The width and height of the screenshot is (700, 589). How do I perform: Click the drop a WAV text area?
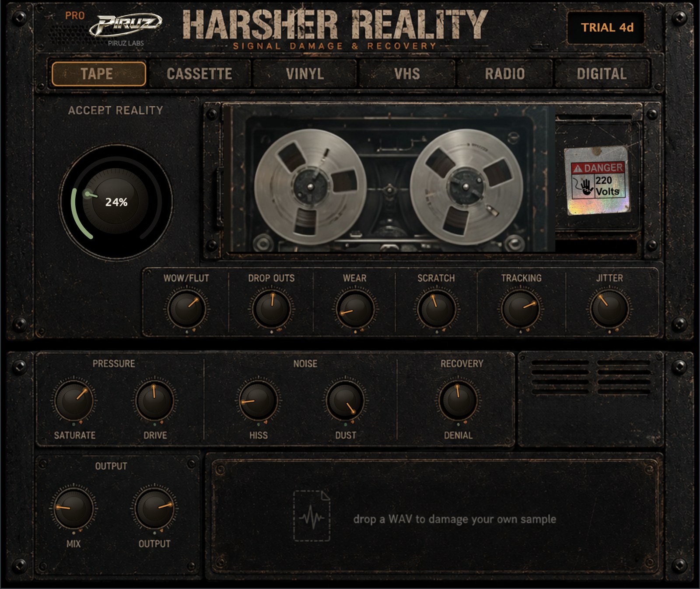tap(455, 519)
